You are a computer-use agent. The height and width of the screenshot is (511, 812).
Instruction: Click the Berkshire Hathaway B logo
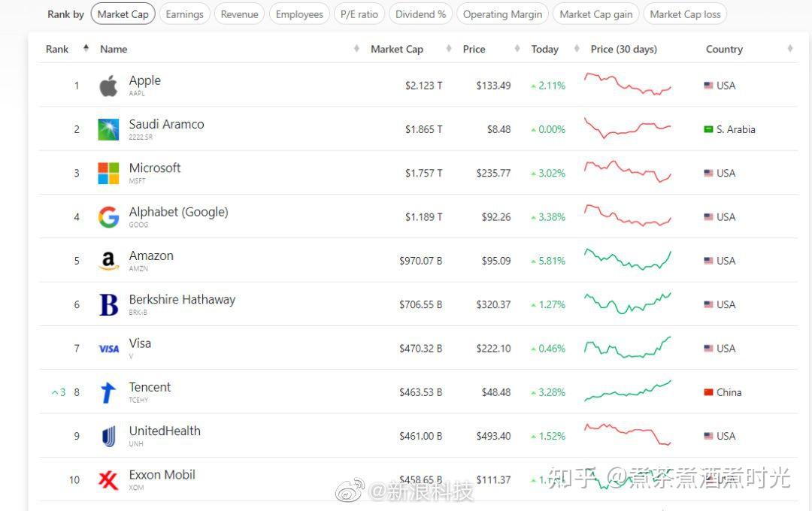tap(108, 304)
